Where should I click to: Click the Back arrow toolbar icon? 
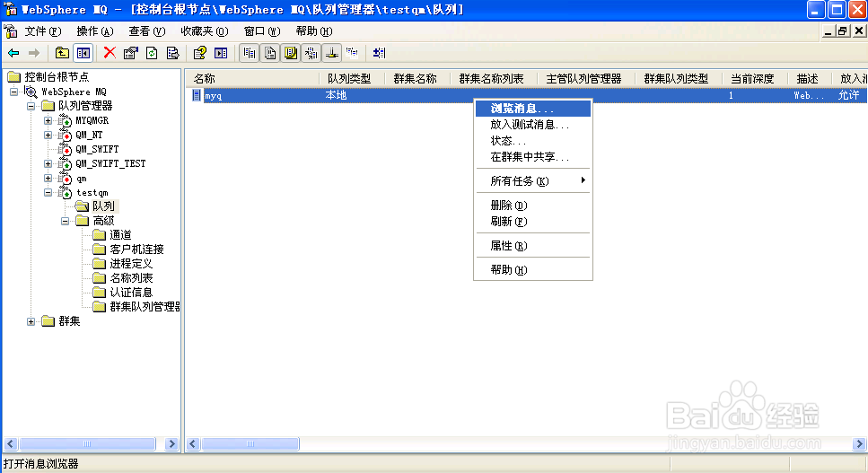(x=13, y=53)
